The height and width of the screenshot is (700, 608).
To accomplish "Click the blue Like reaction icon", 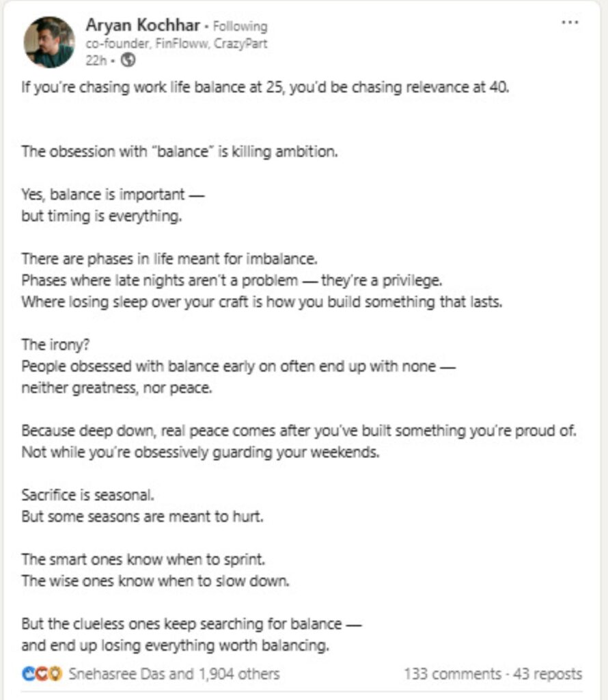I will tap(29, 674).
